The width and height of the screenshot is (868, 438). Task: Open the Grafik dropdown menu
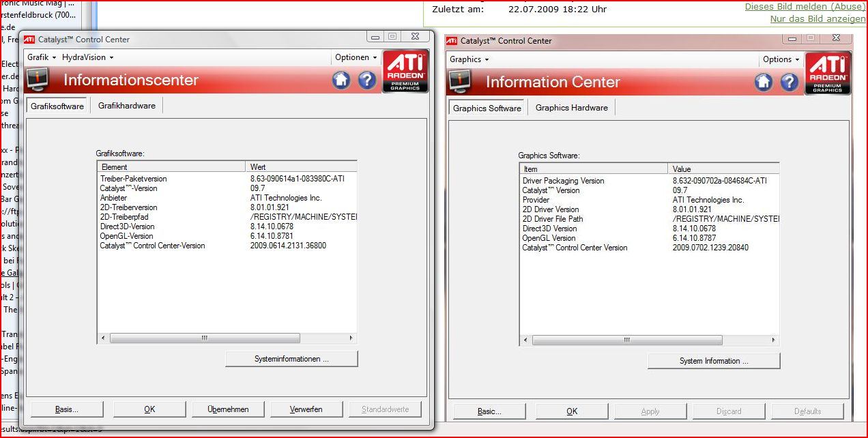pyautogui.click(x=42, y=57)
